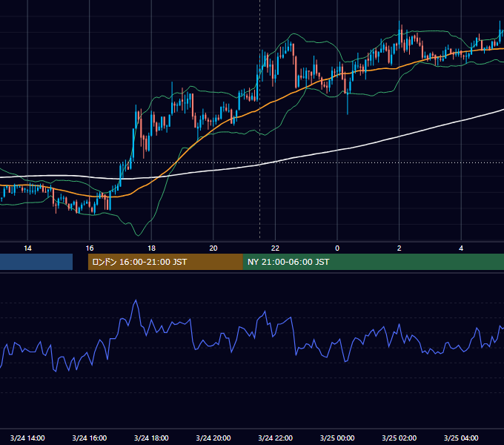This screenshot has width=504, height=445.
Task: Click the blue session bar before ロンドン
Action: (x=36, y=262)
